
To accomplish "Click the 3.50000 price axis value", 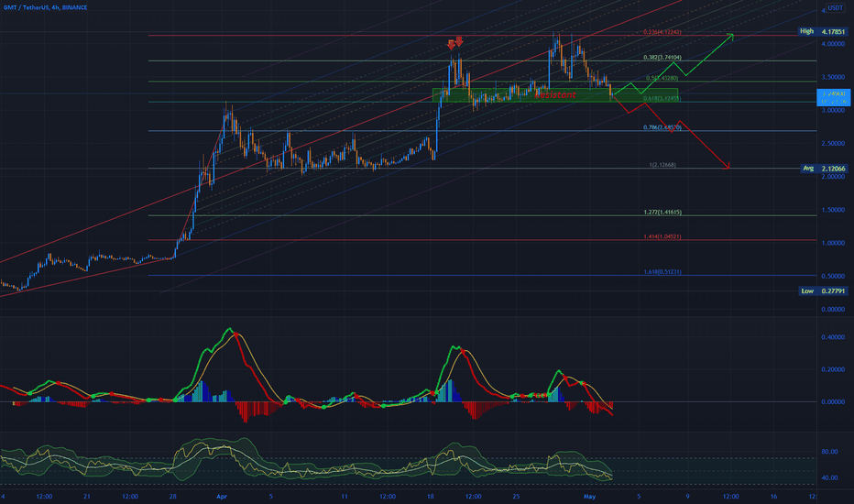I will [x=833, y=77].
